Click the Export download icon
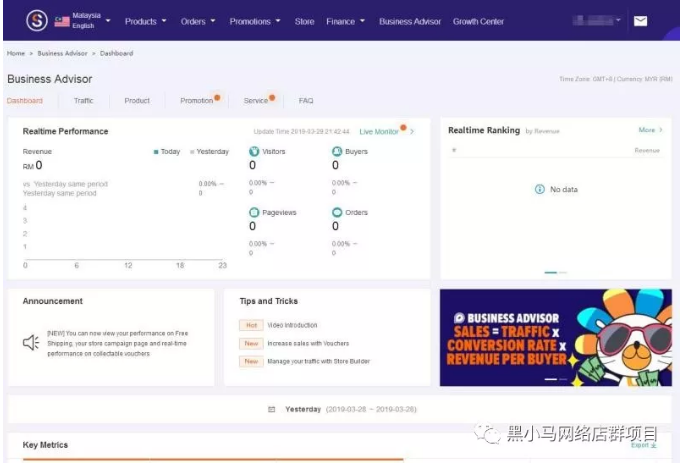This screenshot has height=472, width=681. click(654, 446)
